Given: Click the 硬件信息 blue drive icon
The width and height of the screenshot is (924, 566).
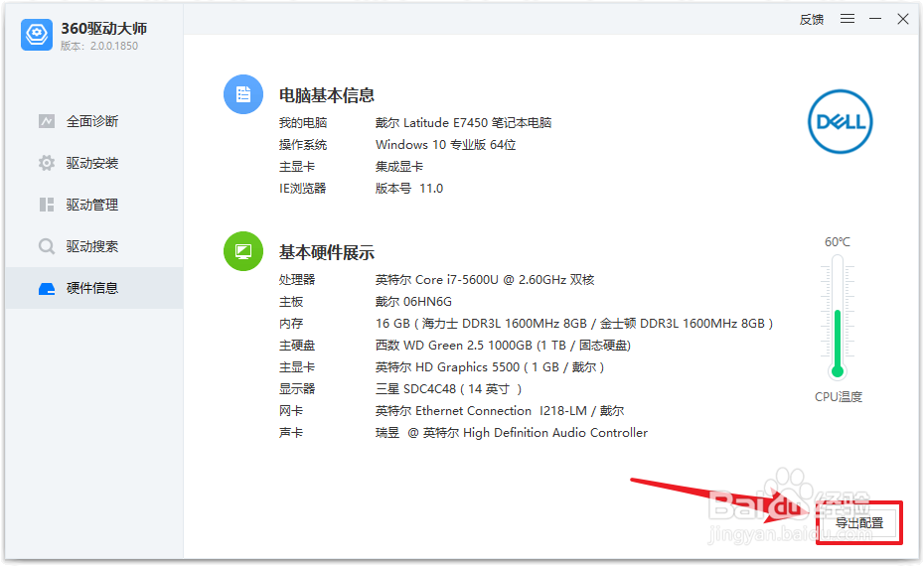Looking at the screenshot, I should (47, 288).
